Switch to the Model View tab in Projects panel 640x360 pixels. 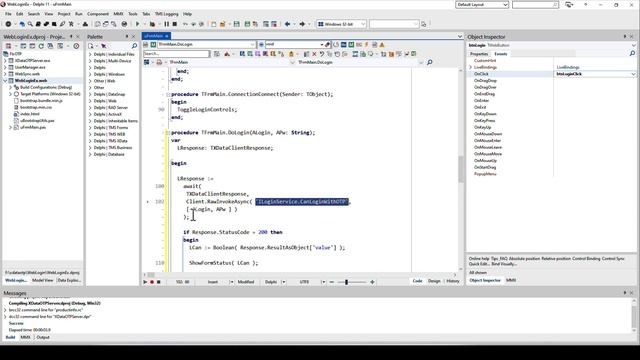42,280
